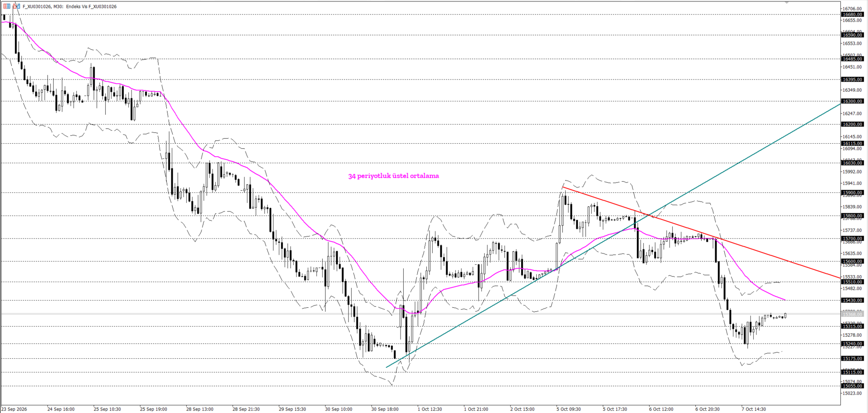Click the 16590.00 price level label

point(852,35)
